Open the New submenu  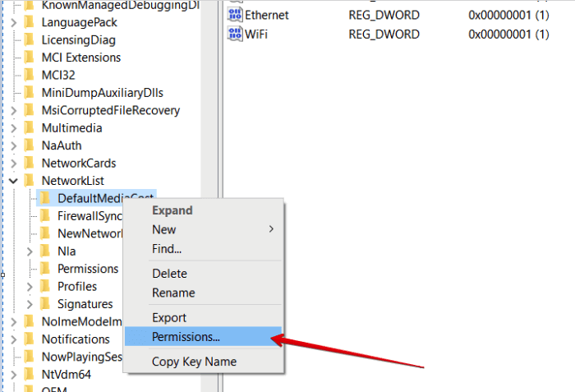[x=204, y=229]
